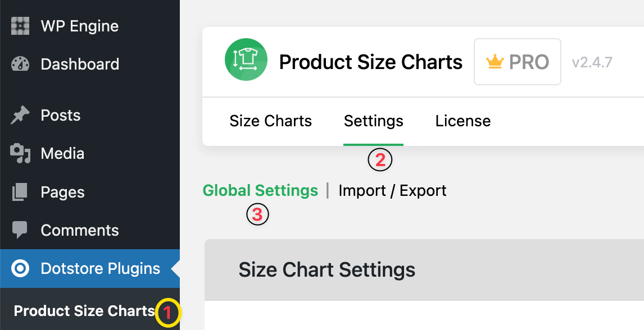The image size is (644, 330).
Task: Click the Dotstore Plugins target icon
Action: pyautogui.click(x=20, y=268)
